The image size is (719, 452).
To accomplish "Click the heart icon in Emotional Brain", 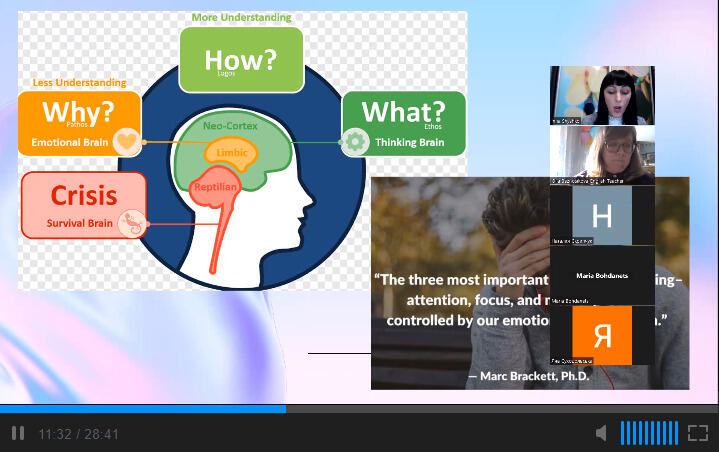I will [127, 141].
